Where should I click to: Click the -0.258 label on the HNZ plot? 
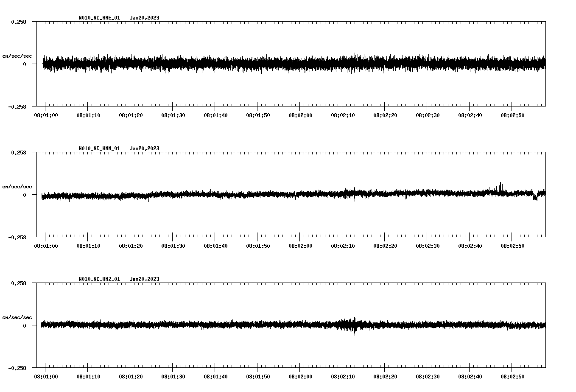pyautogui.click(x=17, y=368)
